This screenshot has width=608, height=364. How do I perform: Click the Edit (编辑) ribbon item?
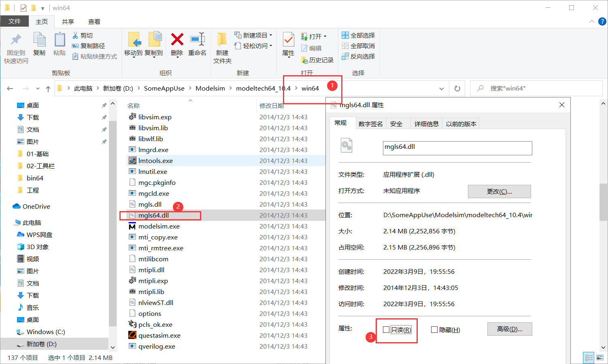311,48
